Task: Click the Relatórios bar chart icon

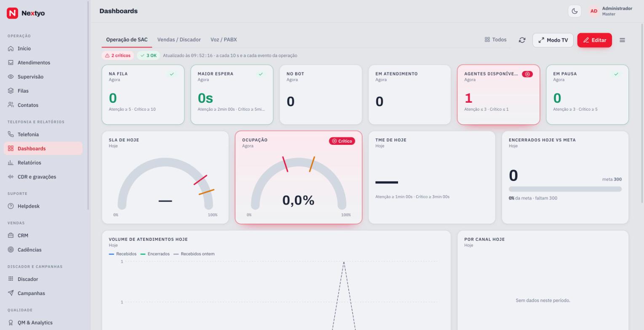Action: click(11, 162)
